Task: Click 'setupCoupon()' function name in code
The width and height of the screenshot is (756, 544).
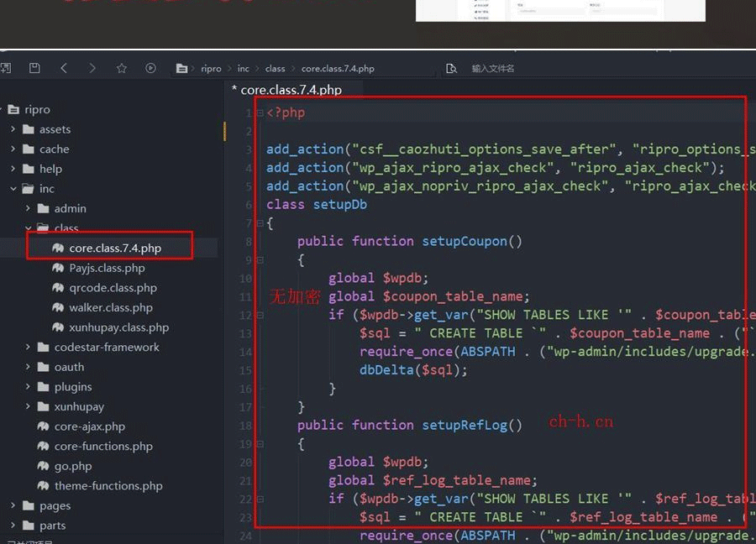Action: tap(472, 242)
